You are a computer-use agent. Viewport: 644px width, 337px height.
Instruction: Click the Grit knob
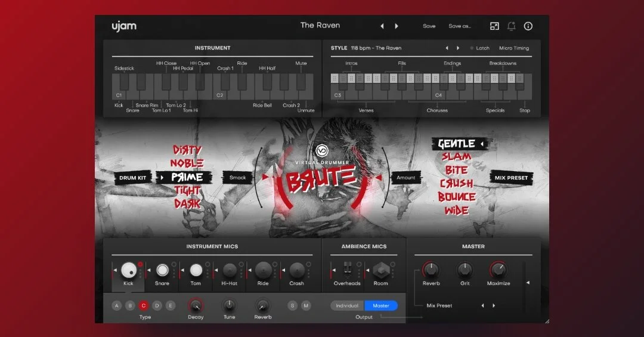coord(465,270)
